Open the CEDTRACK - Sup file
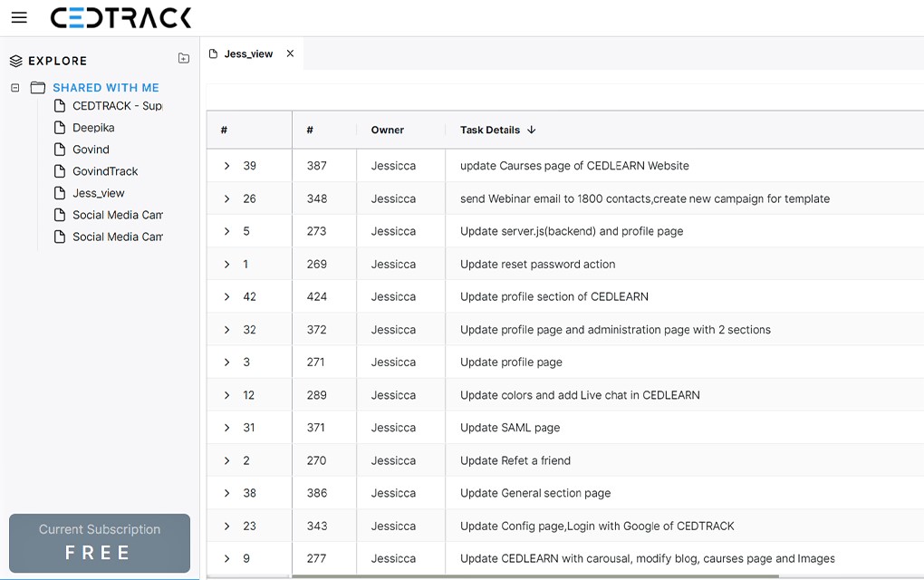The image size is (924, 580). pos(116,106)
